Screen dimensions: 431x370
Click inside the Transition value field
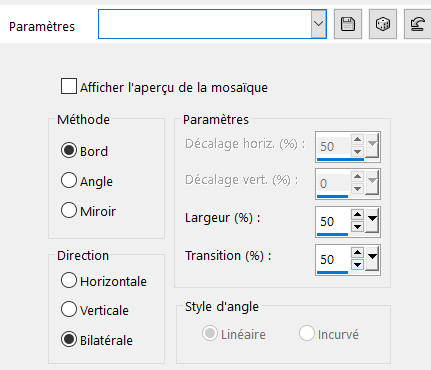(333, 259)
